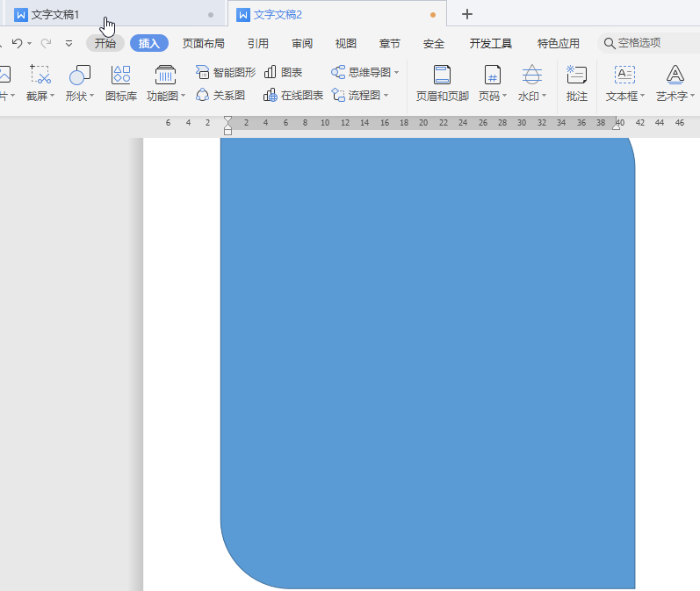Insert a Text Box (文本框)
This screenshot has width=700, height=591.
624,83
